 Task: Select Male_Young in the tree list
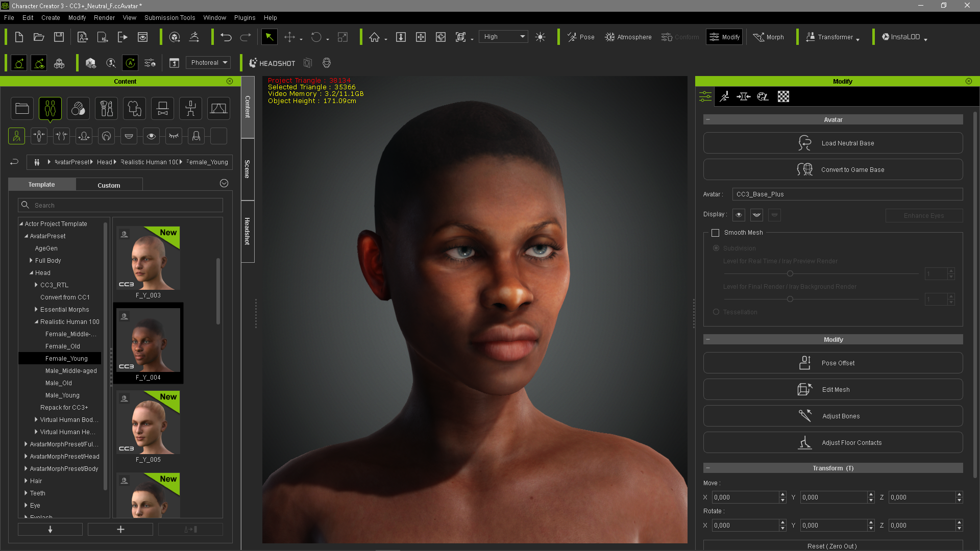pyautogui.click(x=62, y=395)
